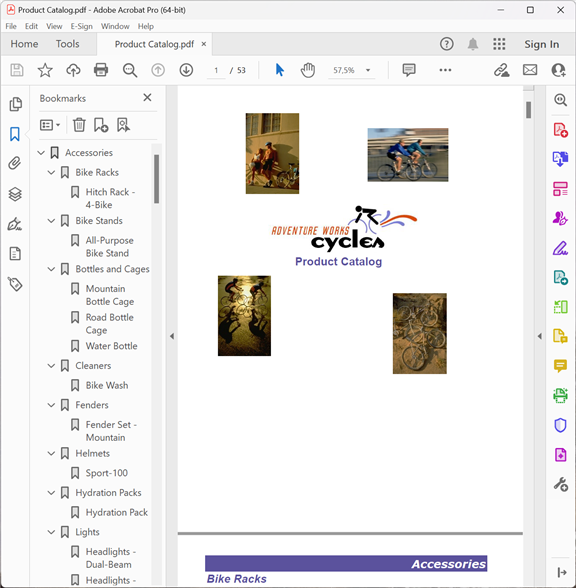
Task: Print the document
Action: [101, 70]
